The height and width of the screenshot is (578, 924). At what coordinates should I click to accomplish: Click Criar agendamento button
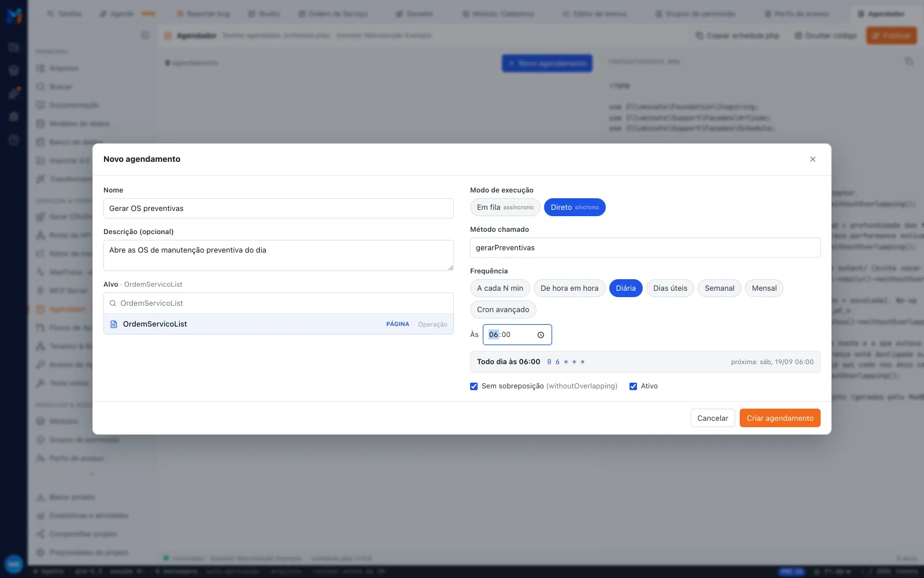[x=780, y=418]
